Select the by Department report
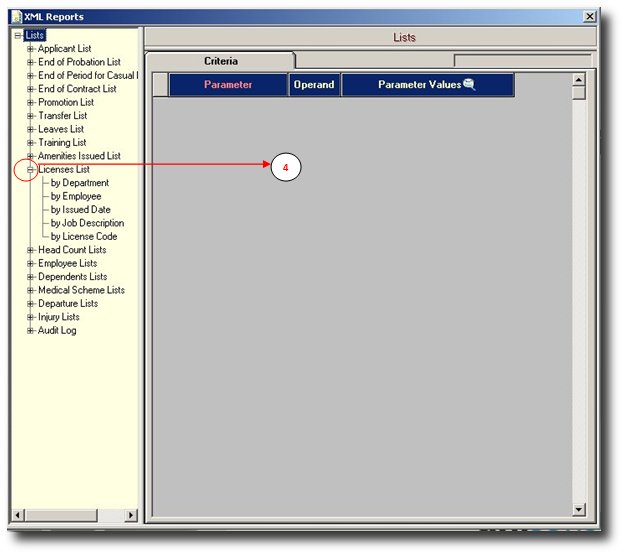The image size is (624, 555). point(80,183)
